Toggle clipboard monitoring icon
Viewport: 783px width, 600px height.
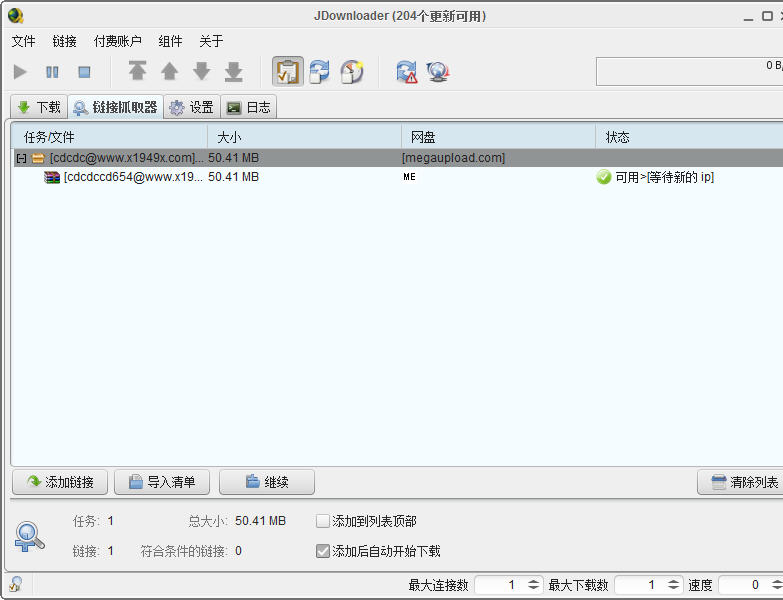pyautogui.click(x=288, y=71)
